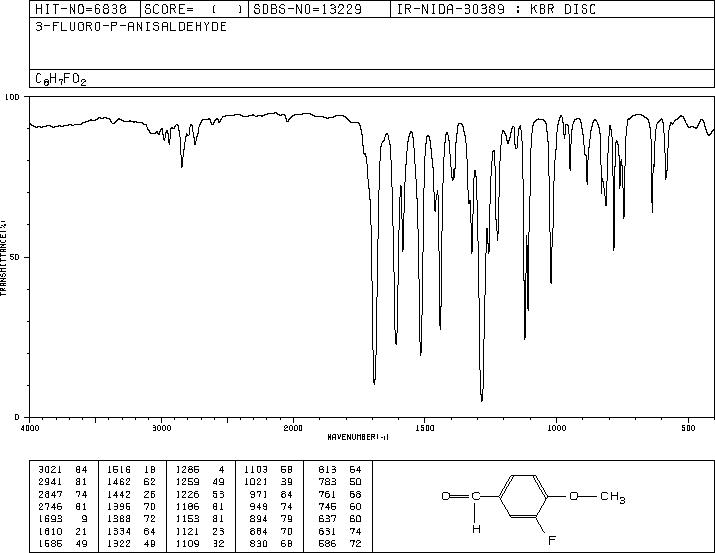Select peak table entry 830

tap(259, 544)
